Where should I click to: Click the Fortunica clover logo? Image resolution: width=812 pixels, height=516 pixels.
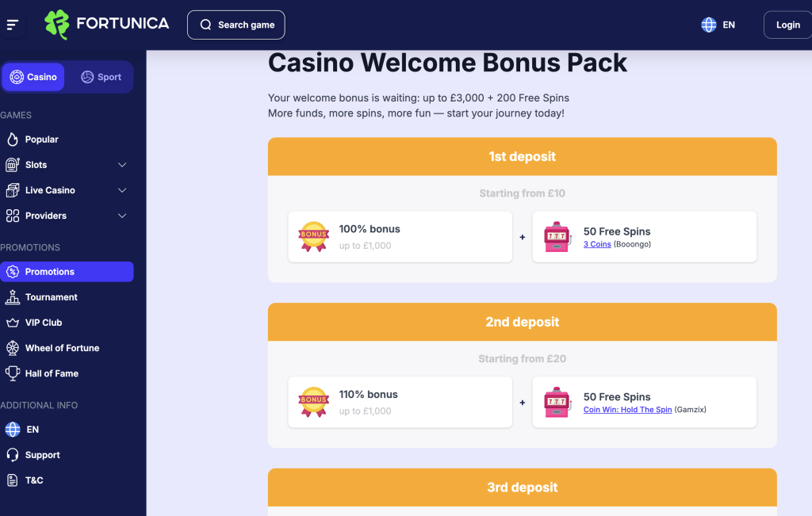pos(56,24)
